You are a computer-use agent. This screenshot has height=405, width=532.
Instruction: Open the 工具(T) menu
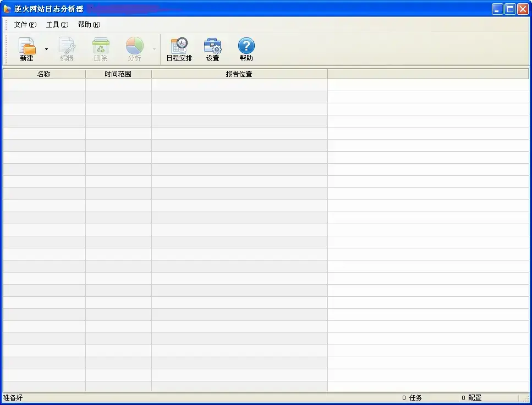point(57,24)
